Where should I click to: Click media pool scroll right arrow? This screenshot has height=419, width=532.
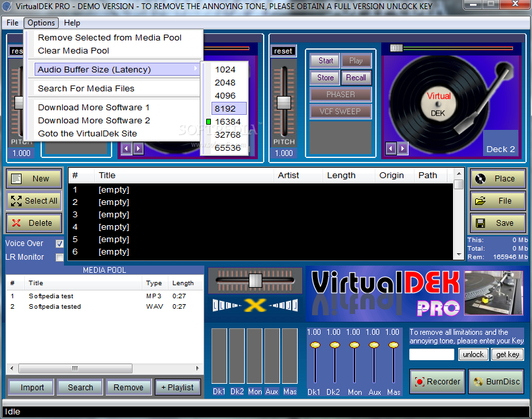click(198, 368)
